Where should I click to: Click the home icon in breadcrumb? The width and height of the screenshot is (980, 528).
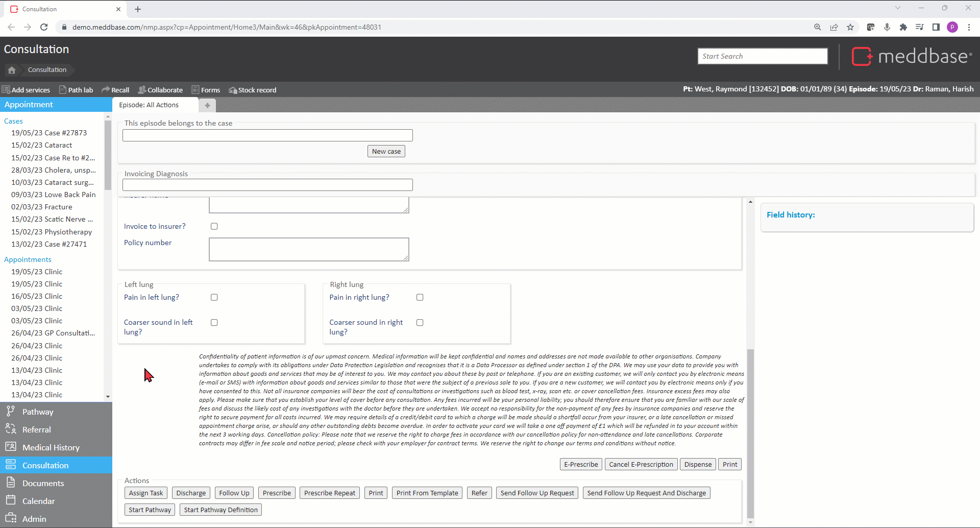[x=12, y=70]
